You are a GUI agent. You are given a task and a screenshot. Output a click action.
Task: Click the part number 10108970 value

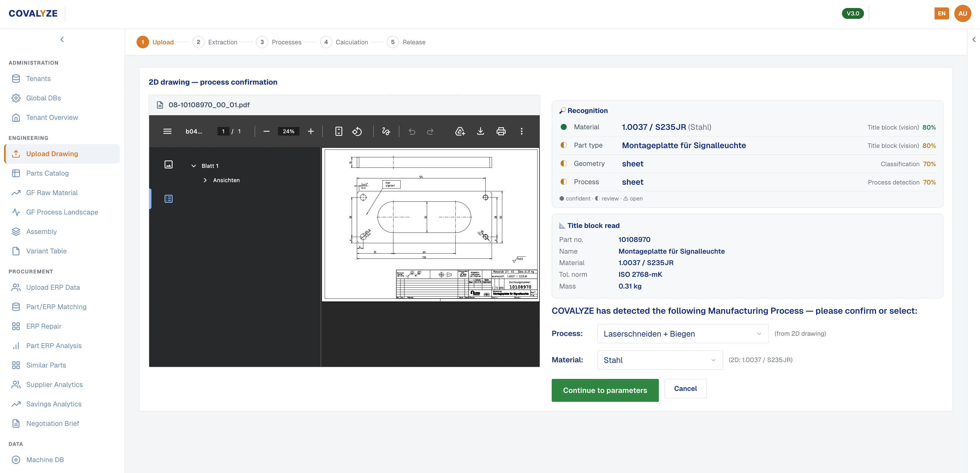pos(634,240)
